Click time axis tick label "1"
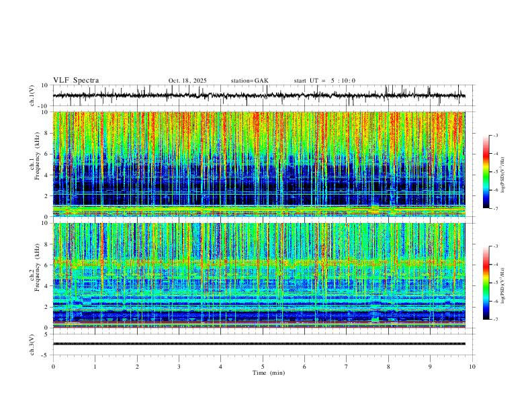Screen dimensions: 532x411 pos(95,367)
